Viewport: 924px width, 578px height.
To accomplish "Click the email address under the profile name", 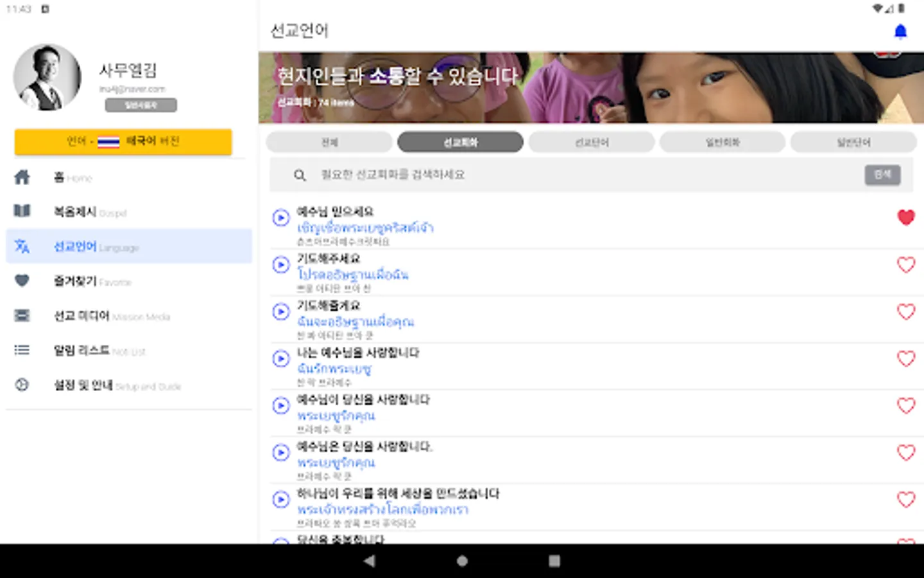I will (132, 89).
